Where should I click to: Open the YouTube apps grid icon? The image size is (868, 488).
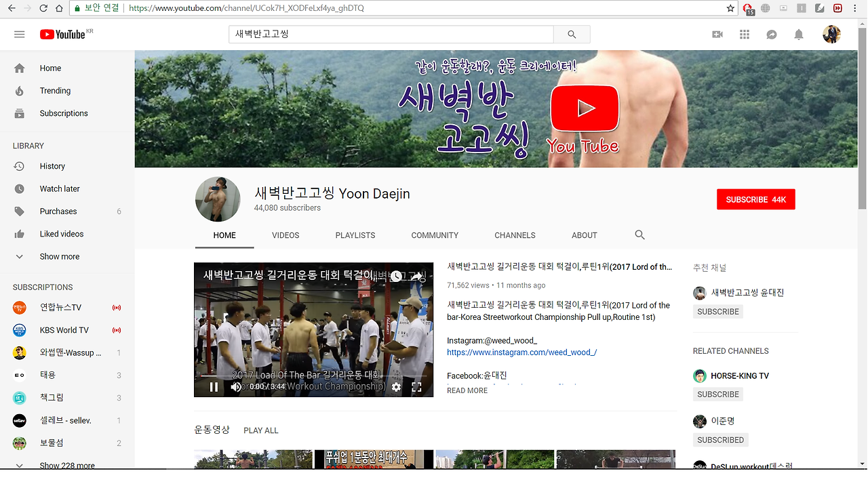tap(744, 34)
